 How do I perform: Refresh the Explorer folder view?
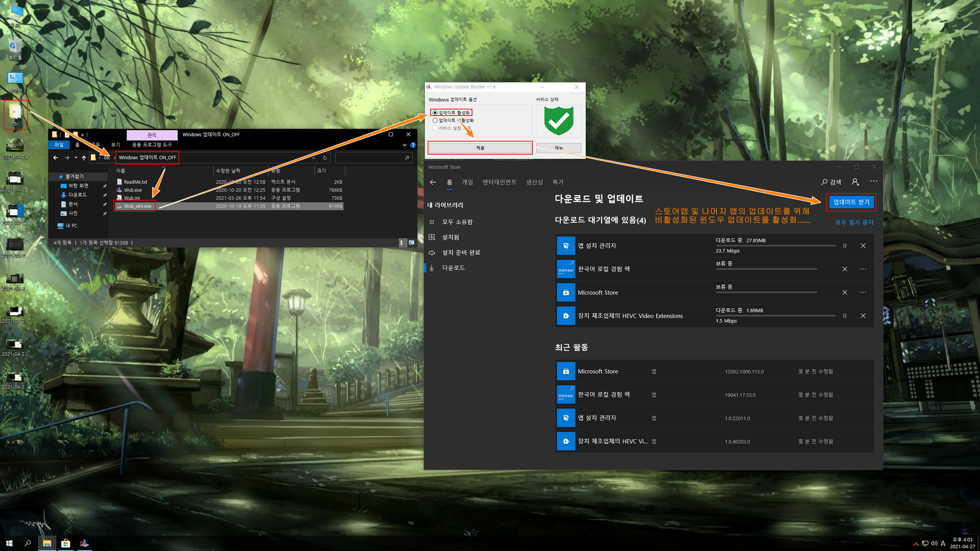point(325,157)
